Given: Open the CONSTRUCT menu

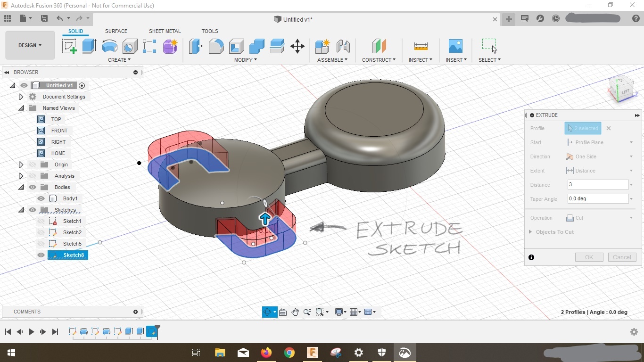Looking at the screenshot, I should [x=379, y=60].
